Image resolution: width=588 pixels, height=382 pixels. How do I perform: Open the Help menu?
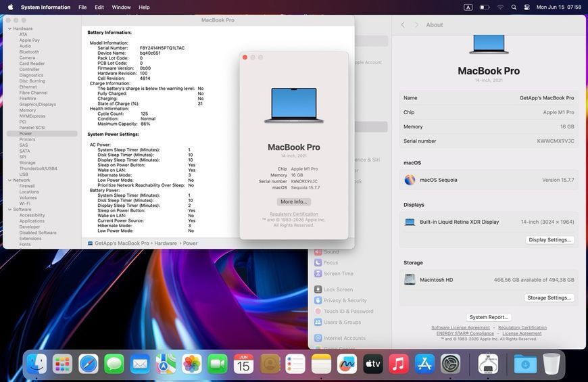[144, 7]
